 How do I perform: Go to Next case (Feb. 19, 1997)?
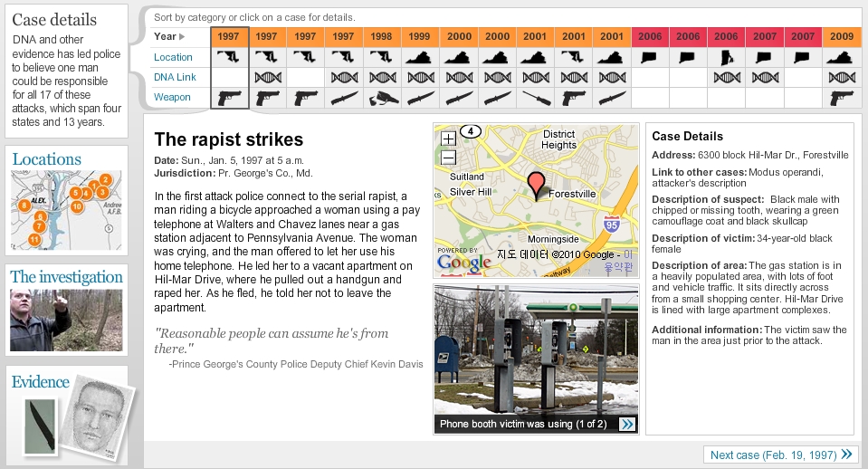781,455
